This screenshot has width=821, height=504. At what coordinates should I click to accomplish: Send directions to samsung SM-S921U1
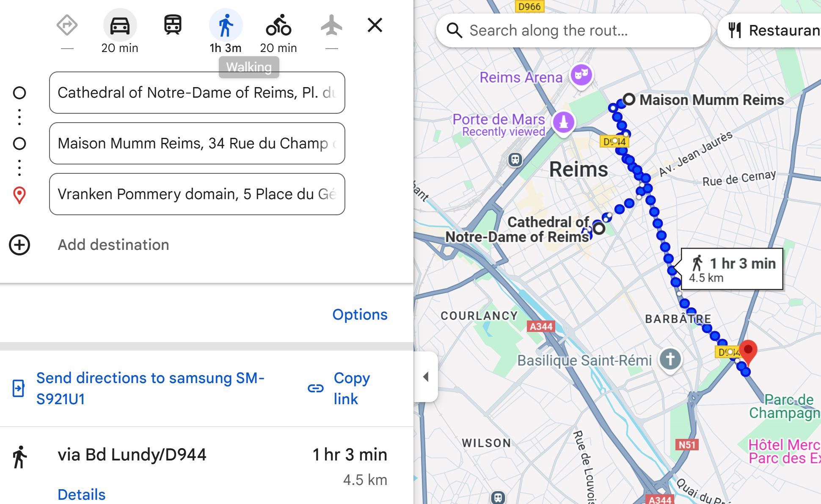[x=150, y=389]
